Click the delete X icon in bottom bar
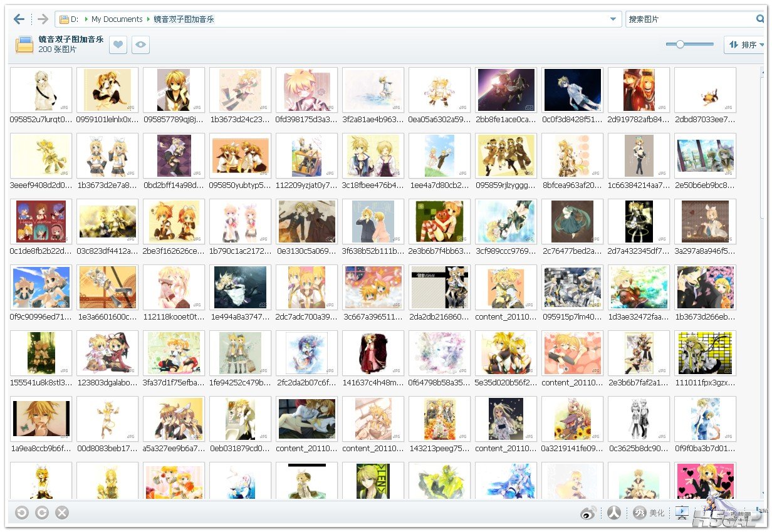This screenshot has height=532, width=772. coord(62,513)
